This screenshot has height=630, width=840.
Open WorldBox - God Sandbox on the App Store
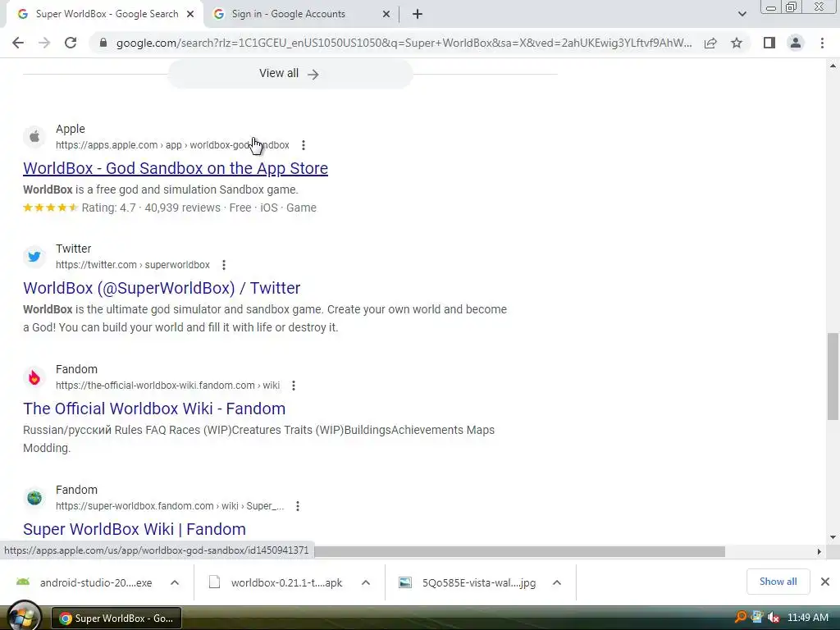(176, 168)
